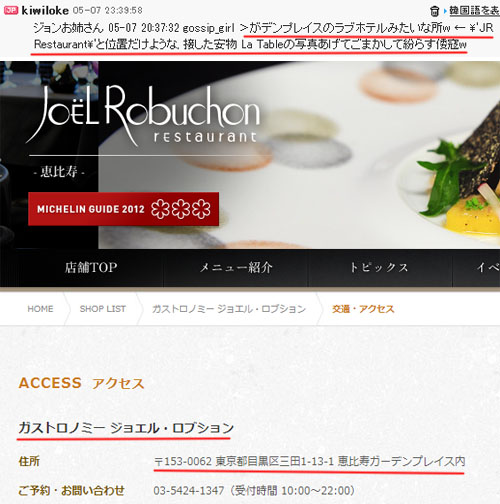
Task: Click the reservation phone number 03-5424-1347
Action: (x=188, y=490)
